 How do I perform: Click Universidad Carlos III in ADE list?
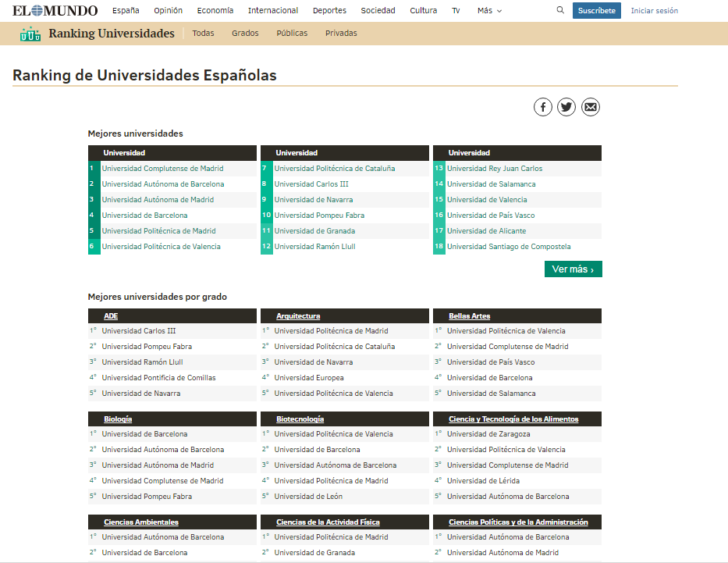point(139,331)
